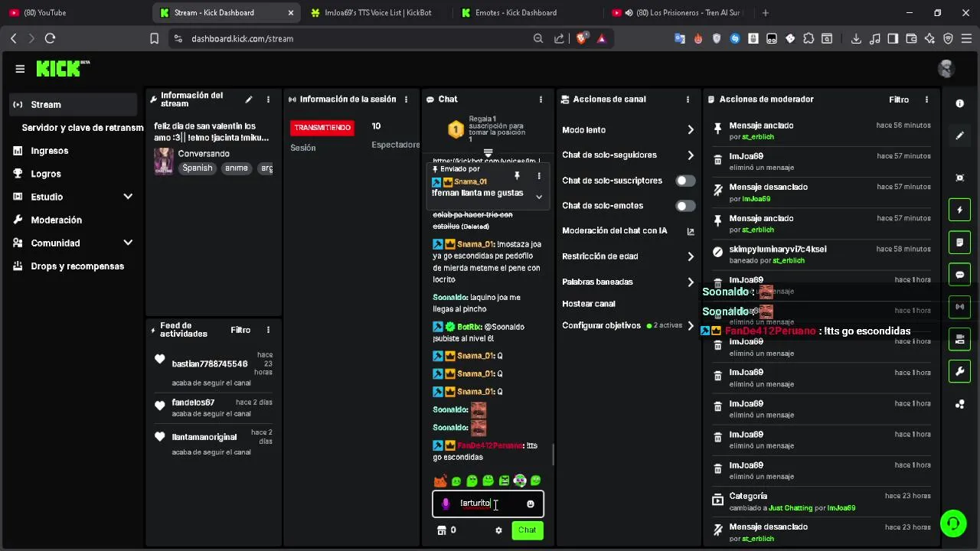
Task: Click the browser address bar URL
Action: pos(243,38)
